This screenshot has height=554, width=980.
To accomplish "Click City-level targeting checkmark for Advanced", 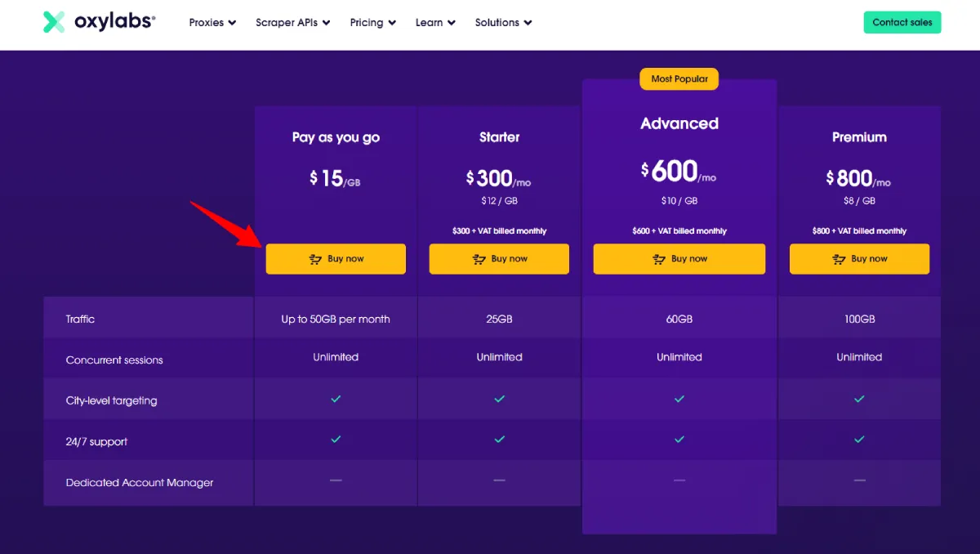I will (x=679, y=399).
